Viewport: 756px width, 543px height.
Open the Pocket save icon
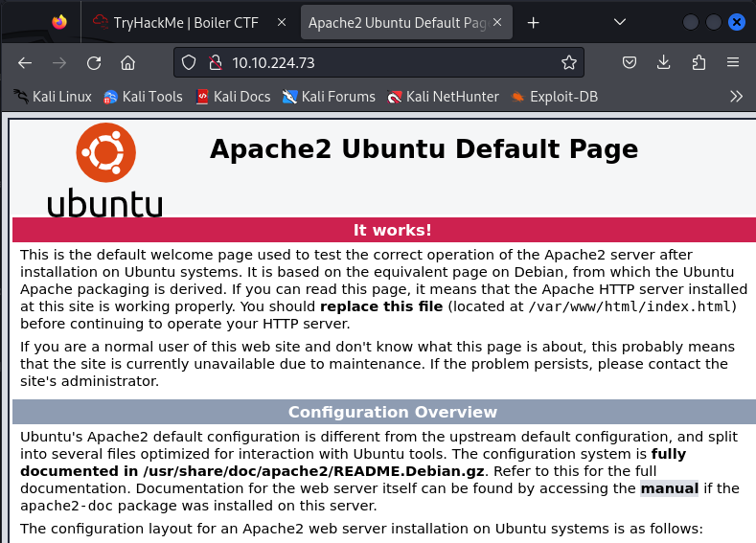click(x=630, y=62)
